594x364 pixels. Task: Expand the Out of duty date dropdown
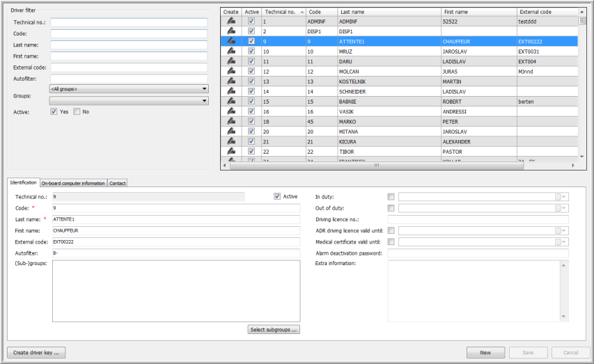tap(565, 208)
